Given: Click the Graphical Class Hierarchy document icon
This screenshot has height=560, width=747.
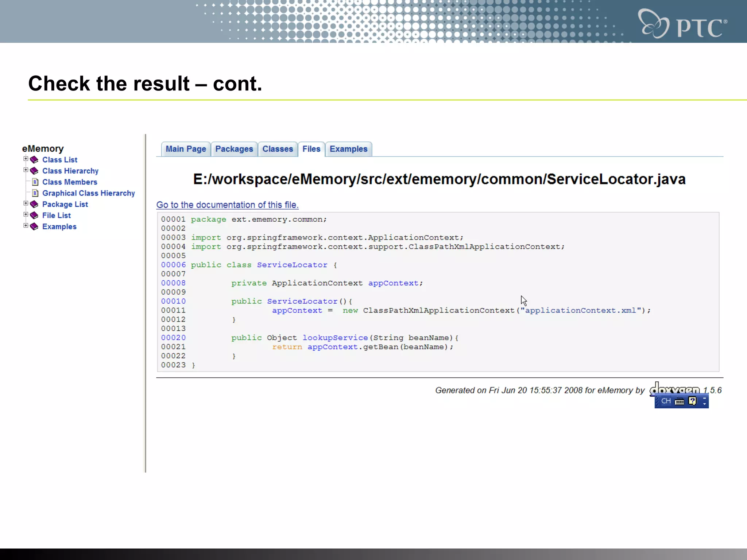Looking at the screenshot, I should tap(35, 193).
